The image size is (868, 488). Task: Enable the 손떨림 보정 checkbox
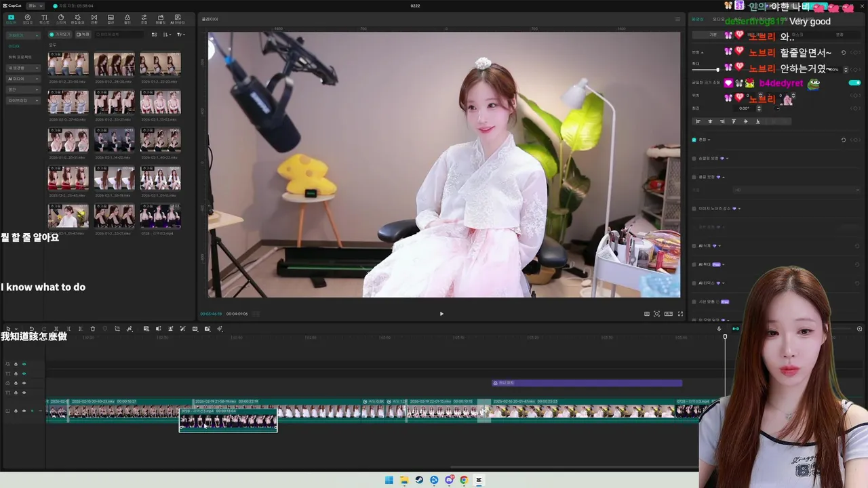(694, 159)
